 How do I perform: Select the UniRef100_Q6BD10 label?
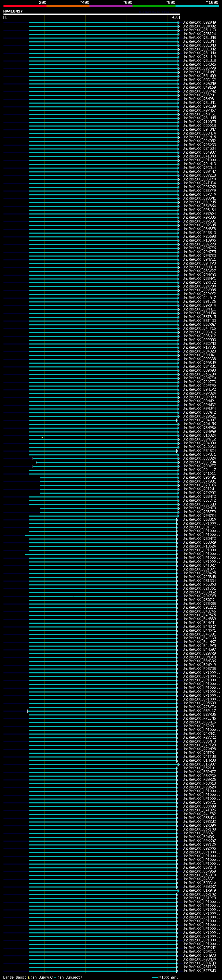[199, 520]
